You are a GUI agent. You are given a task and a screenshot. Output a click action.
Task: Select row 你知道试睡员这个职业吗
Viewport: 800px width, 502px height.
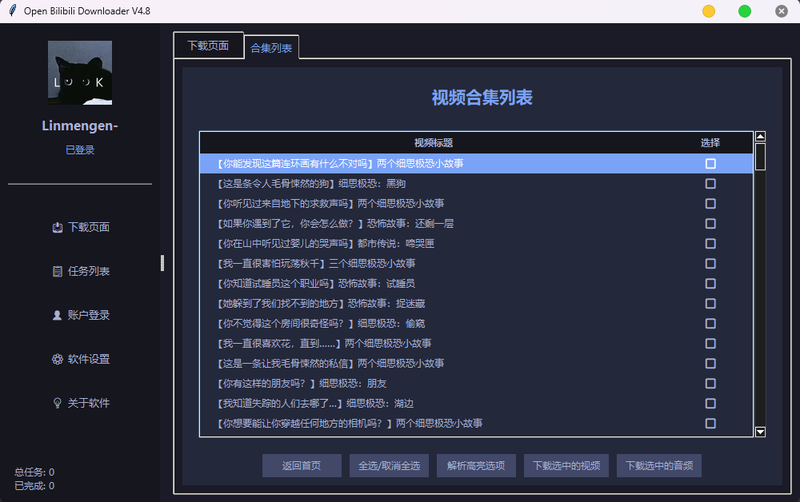(x=476, y=283)
